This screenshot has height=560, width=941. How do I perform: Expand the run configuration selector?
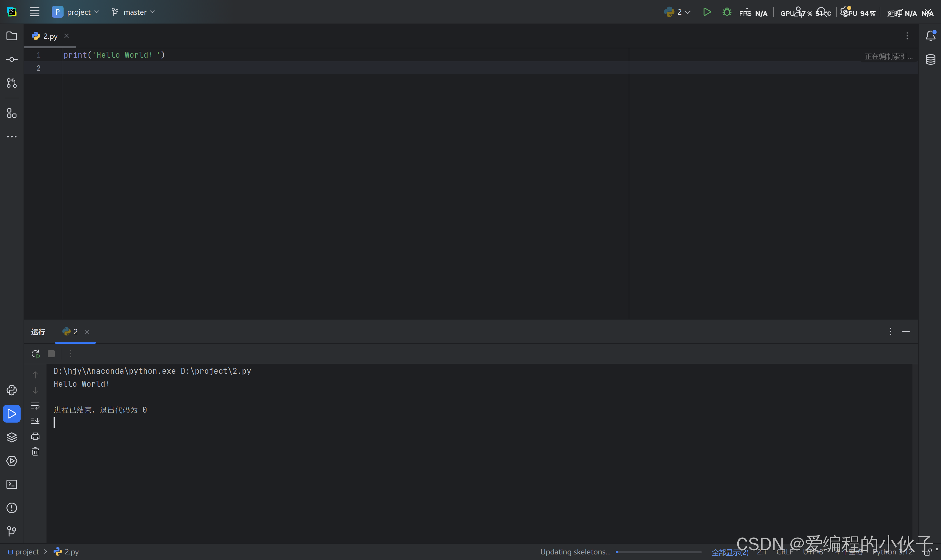pos(678,12)
